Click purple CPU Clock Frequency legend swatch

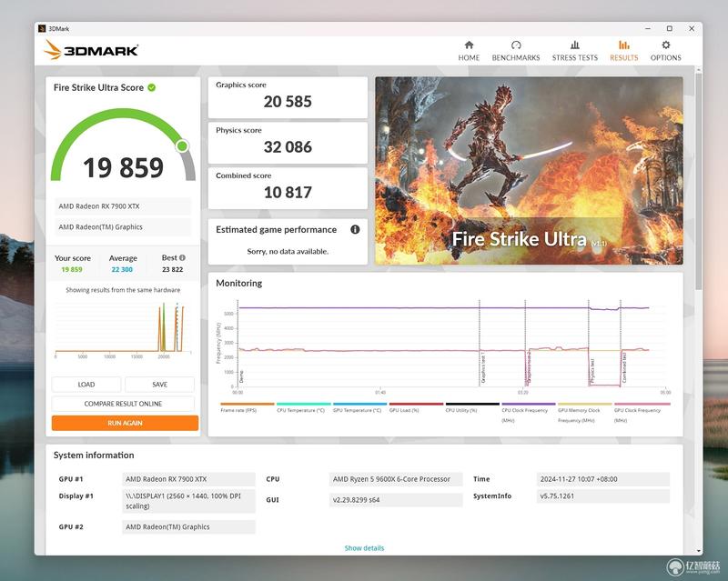[x=529, y=405]
